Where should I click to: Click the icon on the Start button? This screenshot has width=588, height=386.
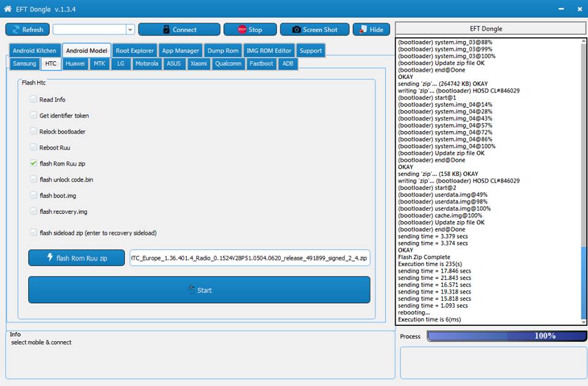tap(191, 289)
